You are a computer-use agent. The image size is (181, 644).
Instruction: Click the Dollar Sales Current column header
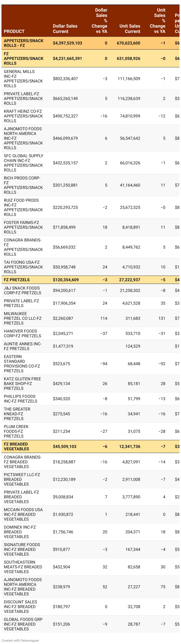click(65, 28)
